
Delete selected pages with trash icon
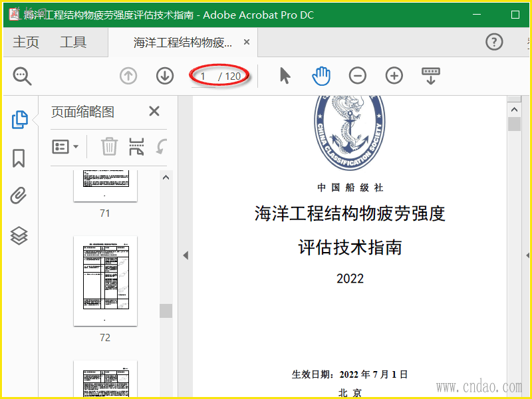[x=109, y=146]
